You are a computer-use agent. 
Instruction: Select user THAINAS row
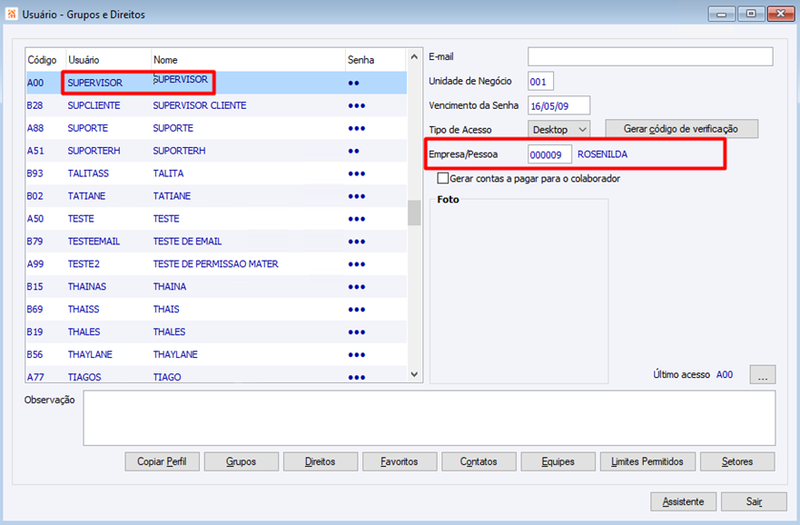[x=216, y=286]
